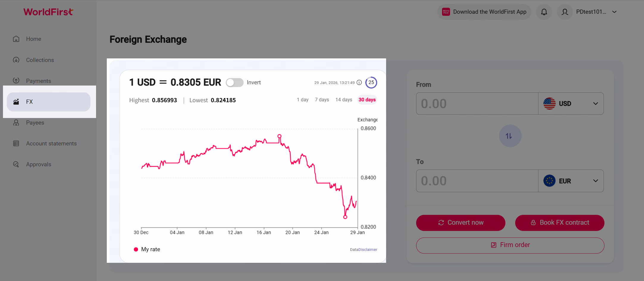
Task: Click the WorldFirst App download icon
Action: [446, 12]
